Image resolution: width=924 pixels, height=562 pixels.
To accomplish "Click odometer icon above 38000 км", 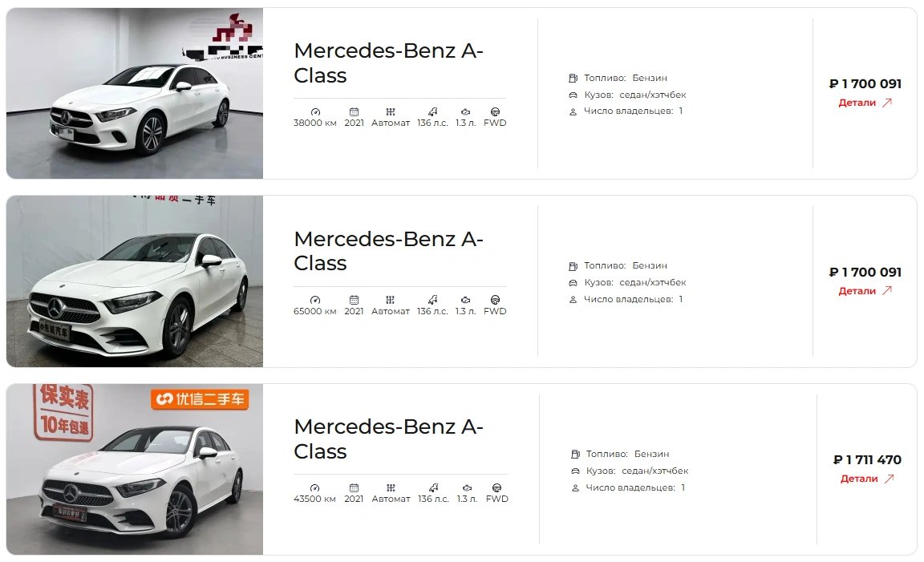I will [315, 112].
